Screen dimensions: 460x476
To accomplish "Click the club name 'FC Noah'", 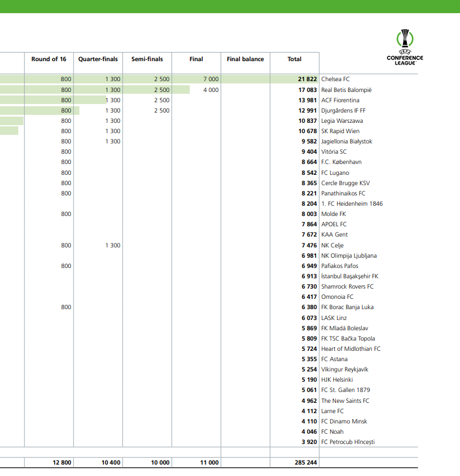I will point(332,431).
